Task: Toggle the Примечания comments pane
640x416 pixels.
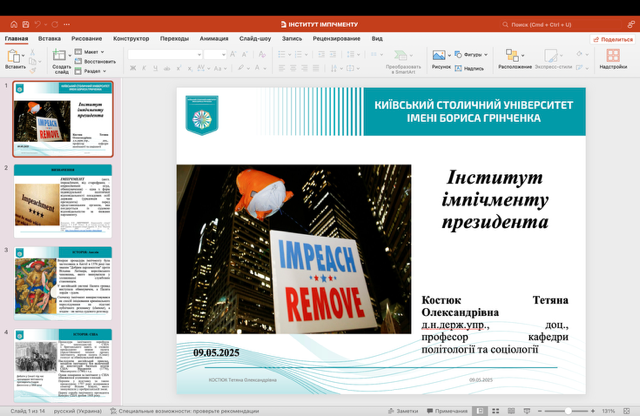Action: [x=446, y=411]
